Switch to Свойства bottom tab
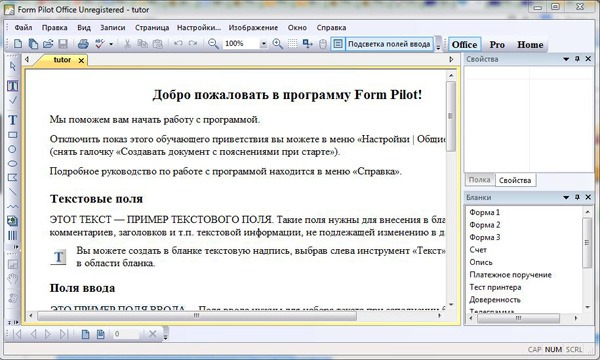The image size is (600, 360). click(515, 180)
